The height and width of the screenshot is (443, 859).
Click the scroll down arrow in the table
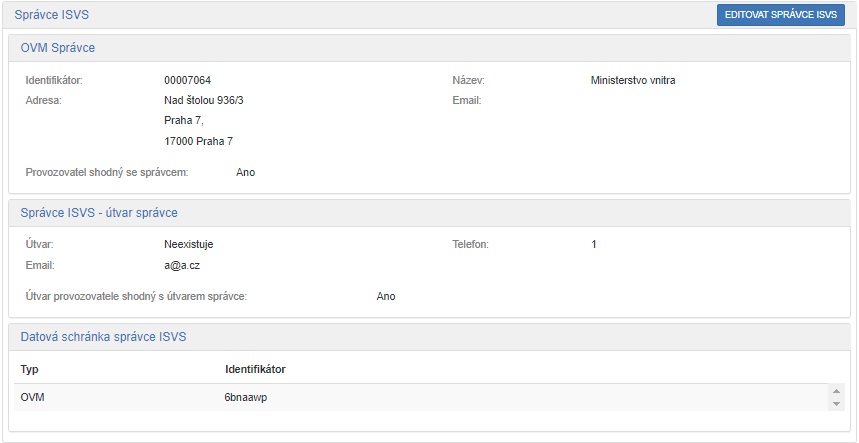[837, 404]
